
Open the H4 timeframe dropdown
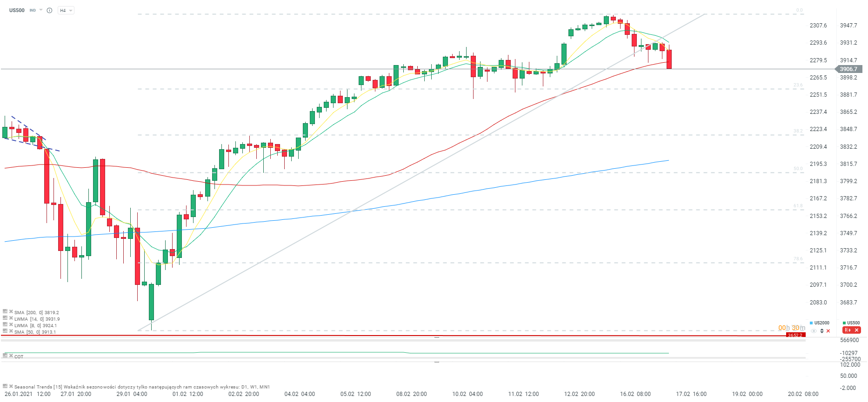pos(66,10)
